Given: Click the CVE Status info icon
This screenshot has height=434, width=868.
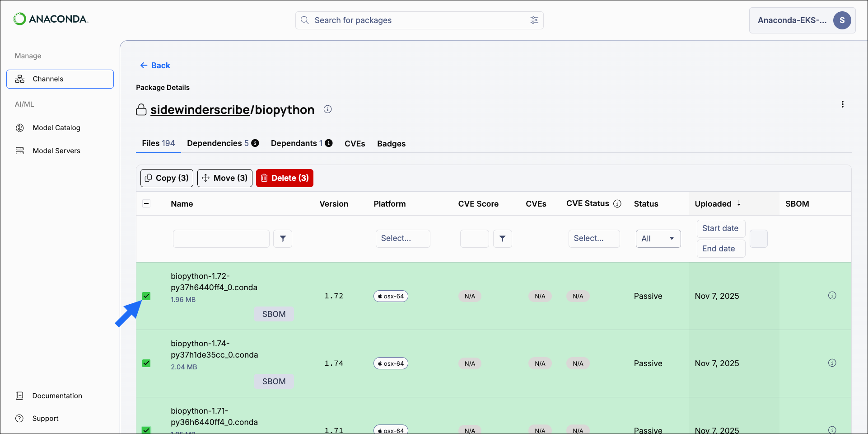Looking at the screenshot, I should coord(618,203).
